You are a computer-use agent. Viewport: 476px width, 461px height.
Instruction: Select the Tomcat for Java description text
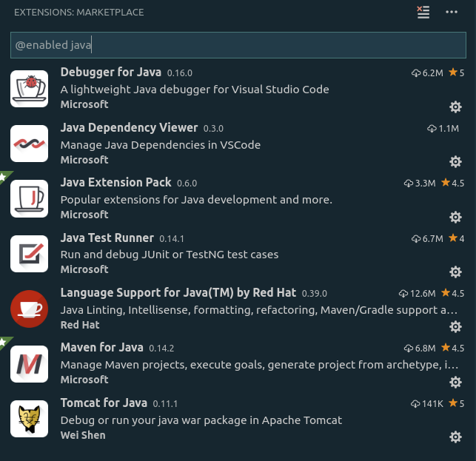coord(201,420)
